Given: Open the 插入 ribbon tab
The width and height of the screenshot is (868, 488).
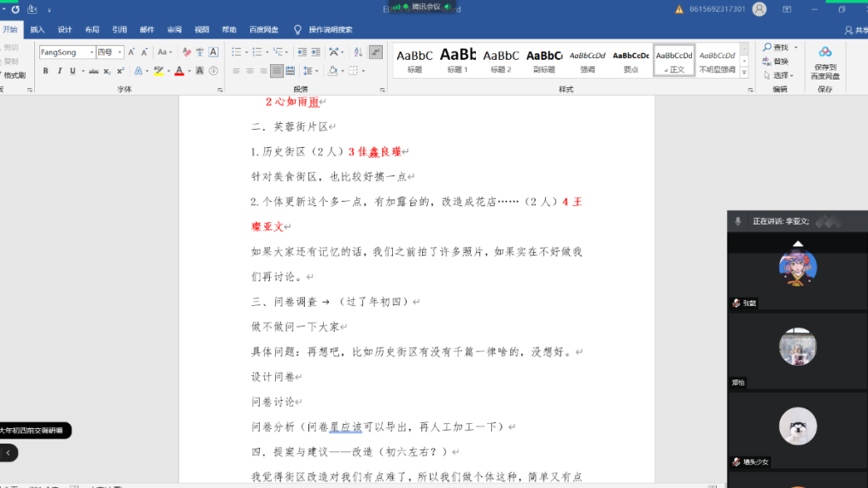Looking at the screenshot, I should [x=38, y=29].
